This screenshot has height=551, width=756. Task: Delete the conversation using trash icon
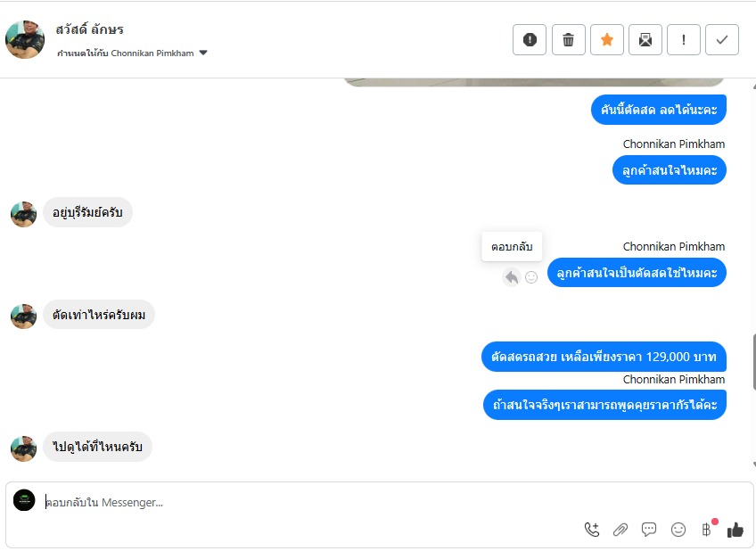pos(569,39)
